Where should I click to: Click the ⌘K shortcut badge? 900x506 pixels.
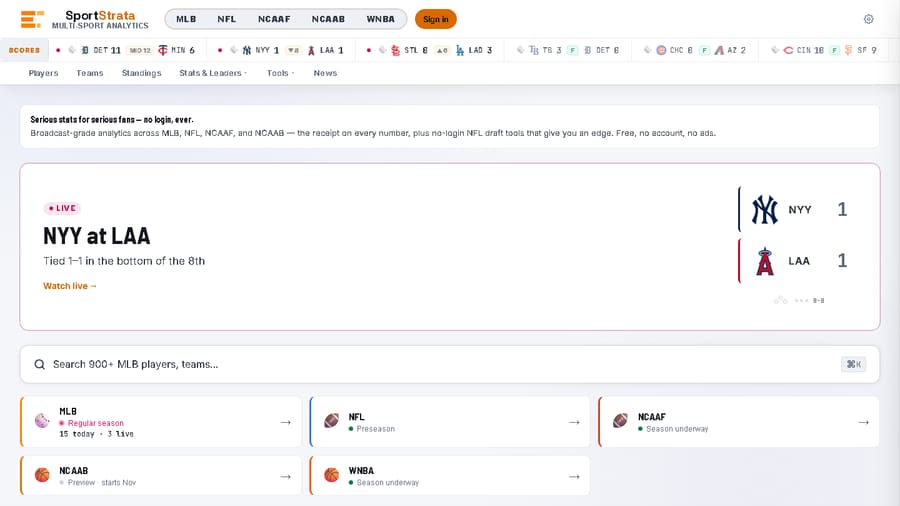pos(854,364)
